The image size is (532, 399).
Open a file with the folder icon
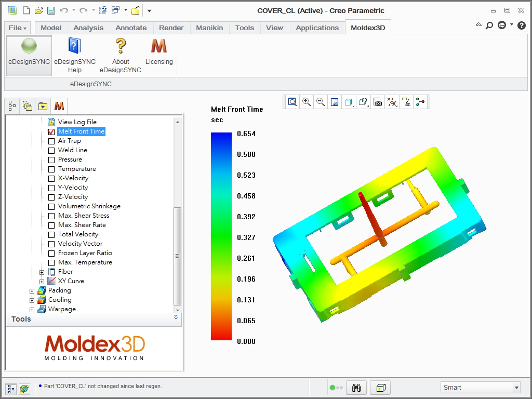(38, 10)
